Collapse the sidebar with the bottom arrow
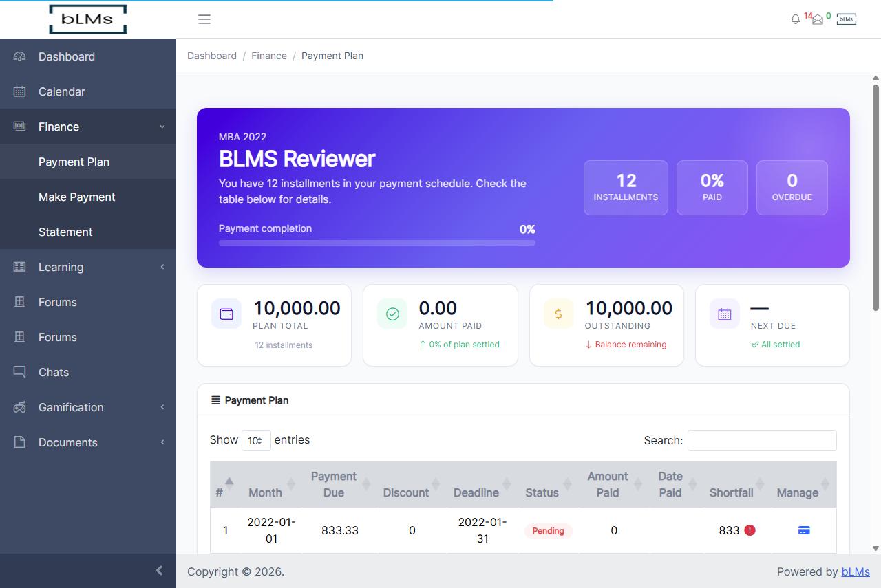This screenshot has width=881, height=588. 159,570
